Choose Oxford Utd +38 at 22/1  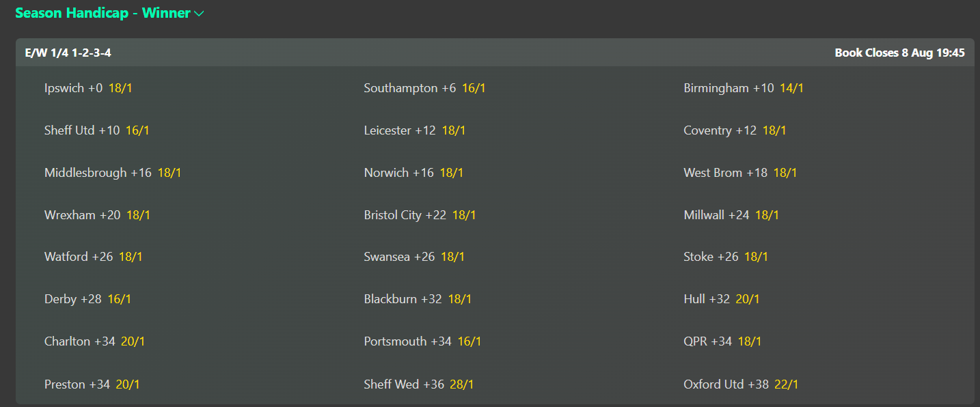741,384
